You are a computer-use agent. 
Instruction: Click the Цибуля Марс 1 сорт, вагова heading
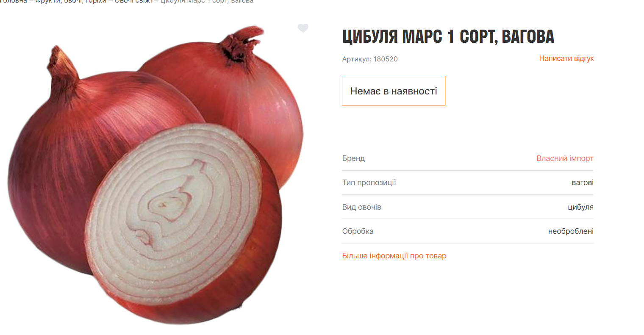pyautogui.click(x=448, y=36)
